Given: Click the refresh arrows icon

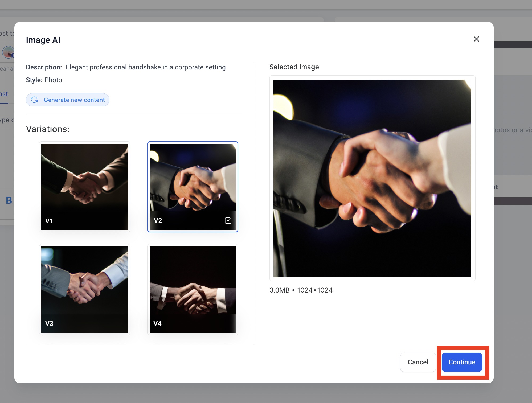Looking at the screenshot, I should pos(34,100).
